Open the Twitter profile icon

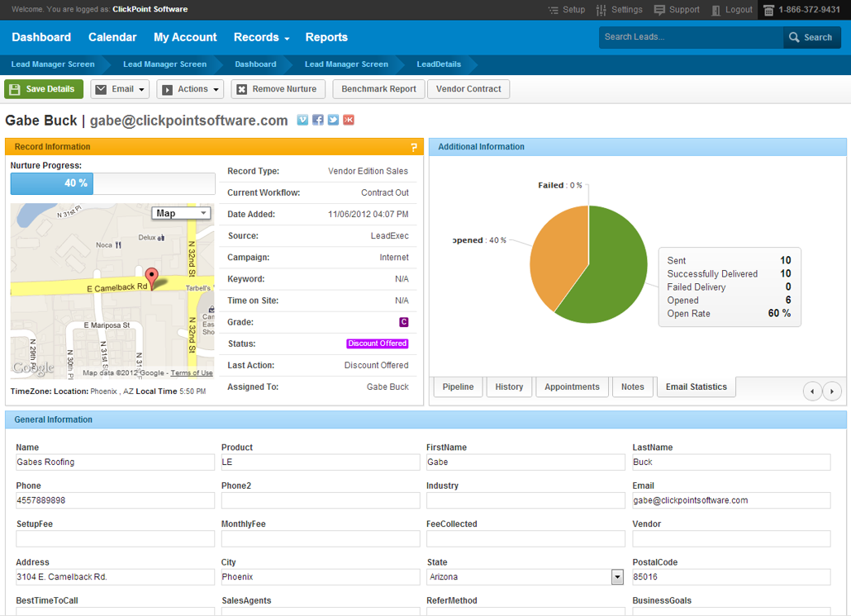coord(333,121)
